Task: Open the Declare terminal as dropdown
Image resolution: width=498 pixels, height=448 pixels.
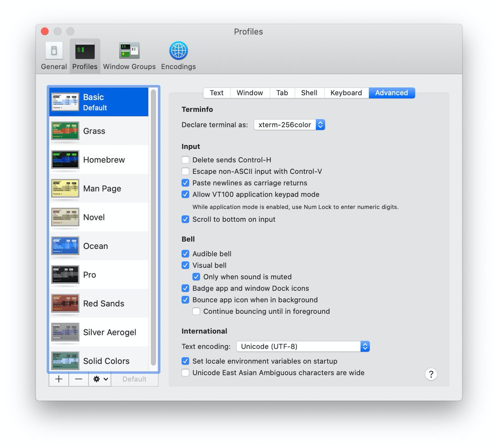Action: [289, 125]
